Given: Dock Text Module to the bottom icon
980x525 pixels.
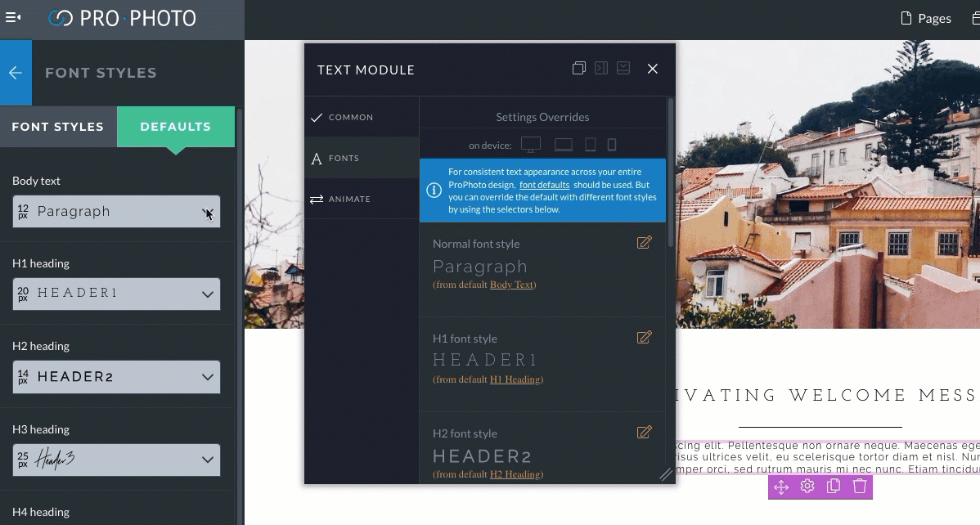Looking at the screenshot, I should [623, 68].
